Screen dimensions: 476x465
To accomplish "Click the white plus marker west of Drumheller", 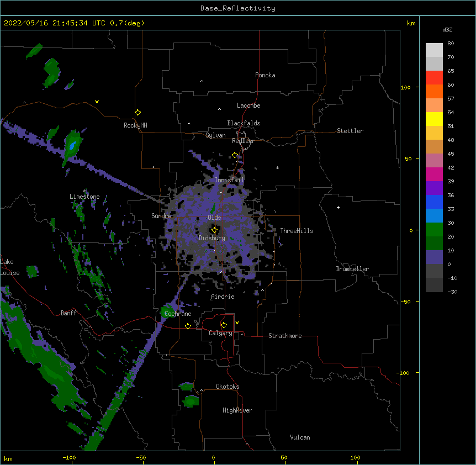I will click(338, 207).
